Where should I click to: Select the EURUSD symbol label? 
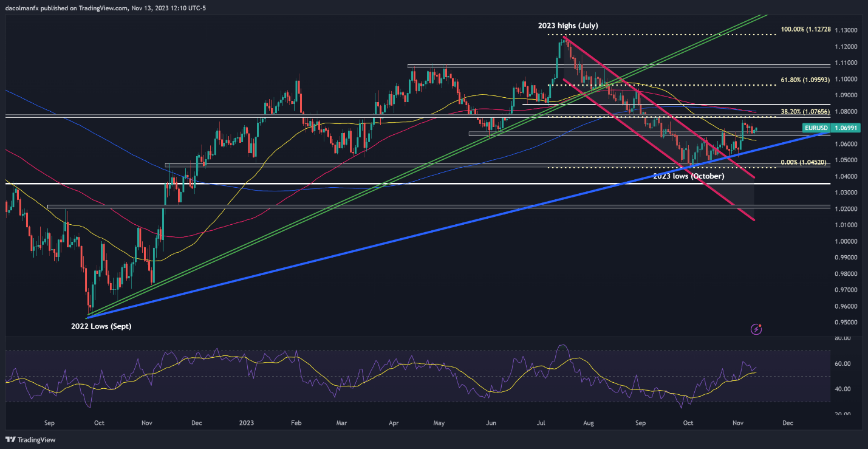pyautogui.click(x=815, y=128)
